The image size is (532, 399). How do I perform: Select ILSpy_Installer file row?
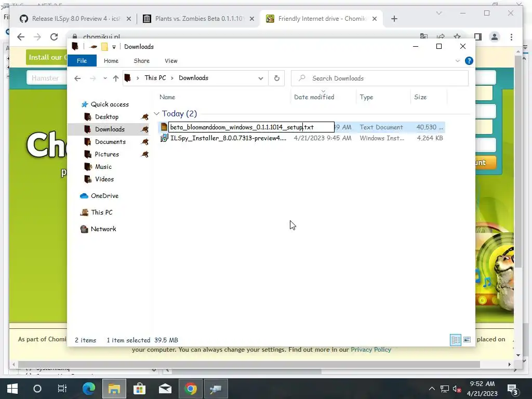tap(301, 138)
